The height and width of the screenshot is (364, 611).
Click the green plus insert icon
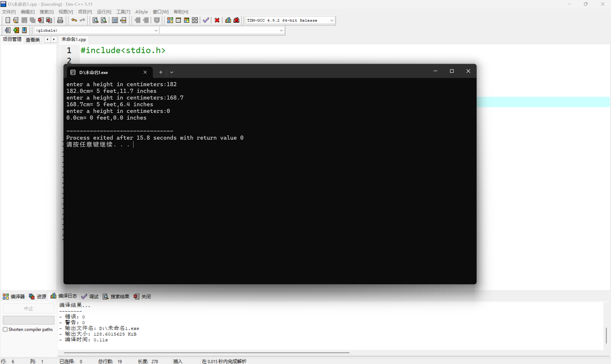click(16, 30)
